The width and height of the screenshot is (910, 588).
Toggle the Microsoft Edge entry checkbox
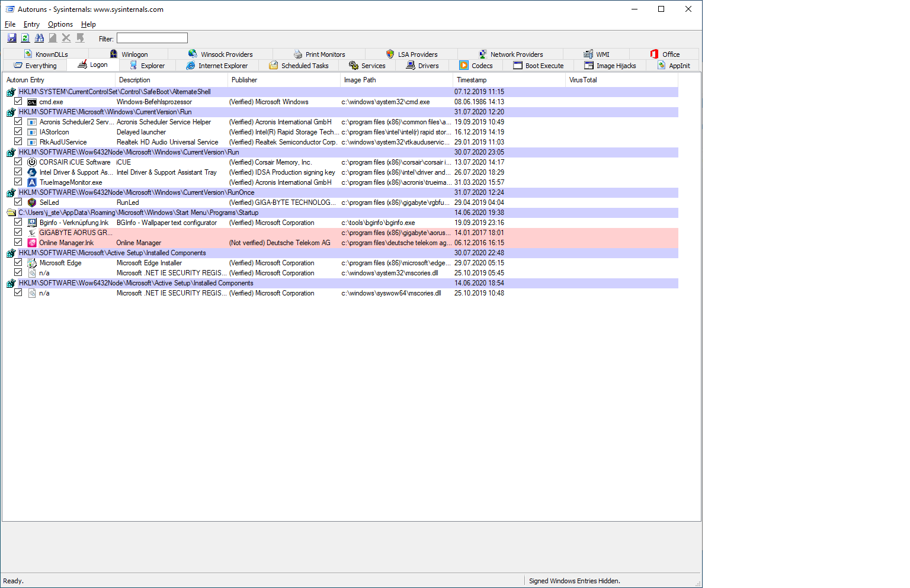pos(18,262)
